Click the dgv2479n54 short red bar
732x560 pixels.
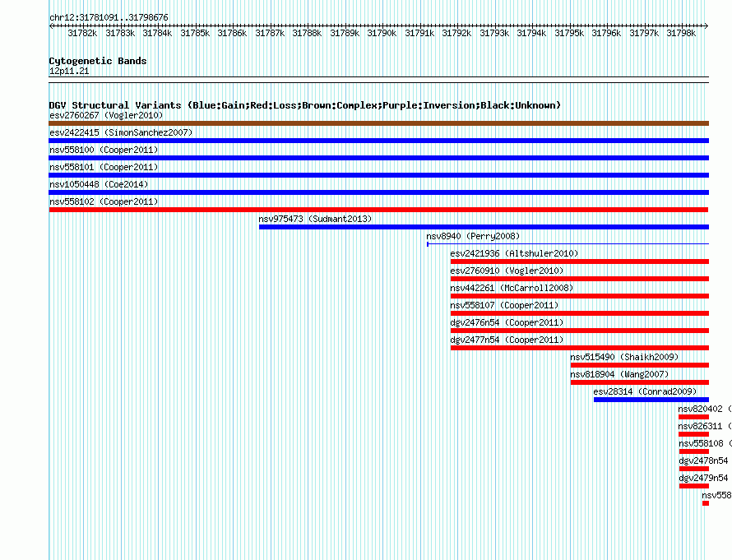(x=693, y=486)
